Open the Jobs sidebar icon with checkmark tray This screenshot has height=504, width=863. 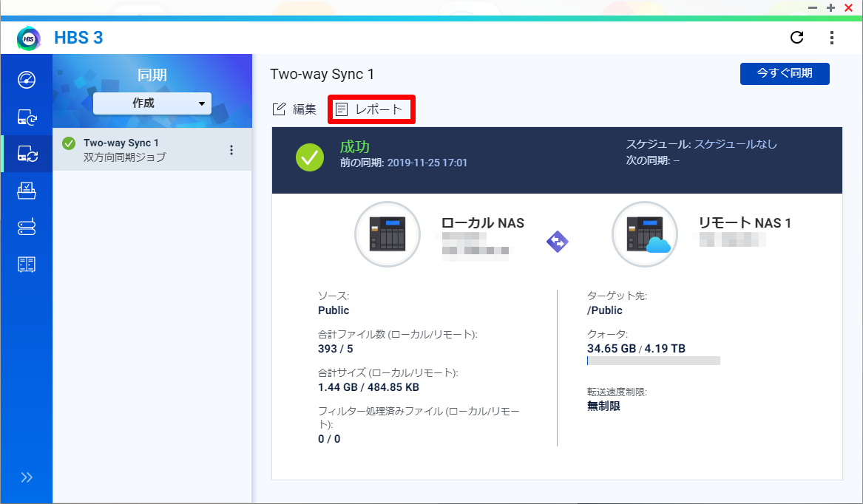[27, 191]
